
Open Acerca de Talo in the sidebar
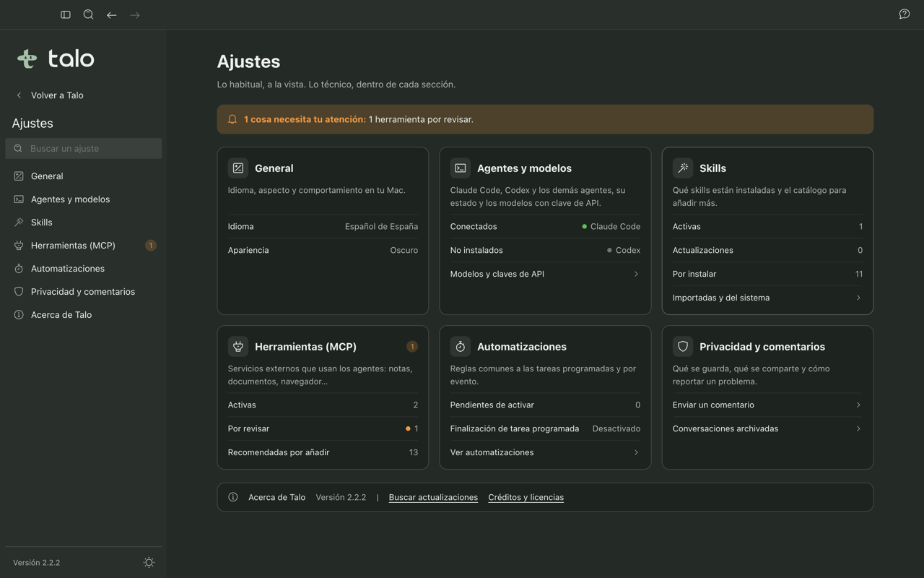coord(84,315)
